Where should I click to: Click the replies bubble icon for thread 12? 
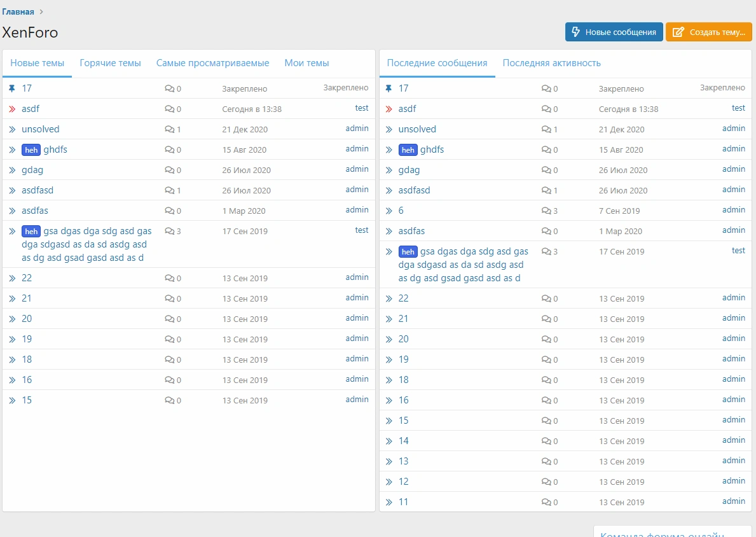(546, 482)
